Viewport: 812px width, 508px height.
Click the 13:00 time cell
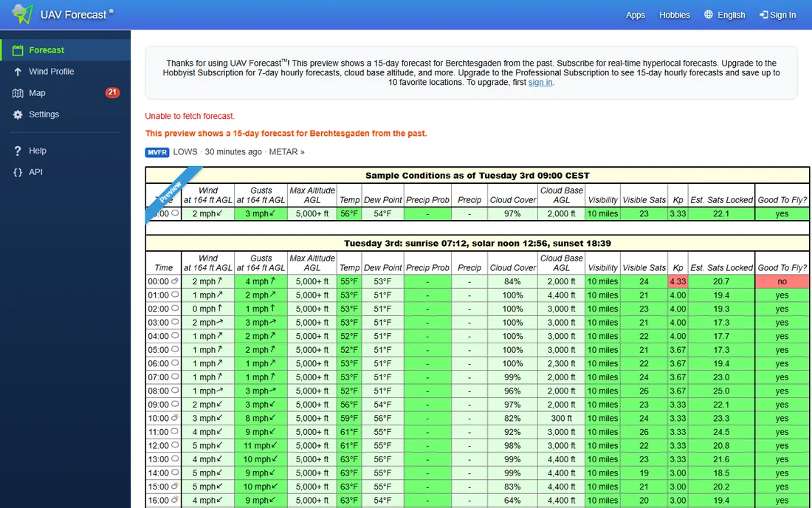coord(163,459)
